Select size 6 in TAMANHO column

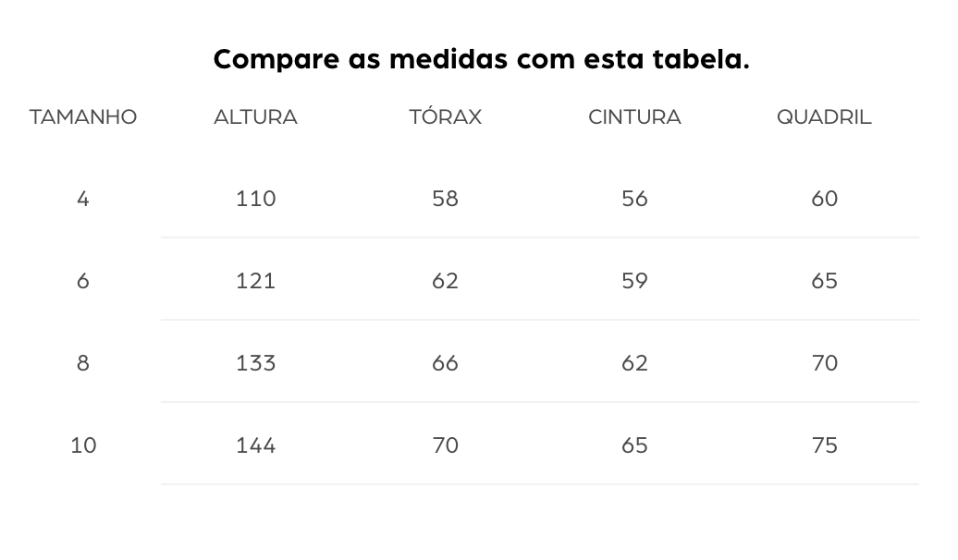(83, 281)
